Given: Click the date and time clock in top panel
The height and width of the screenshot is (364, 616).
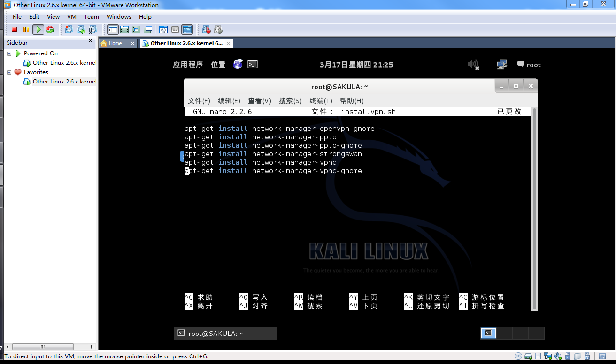Looking at the screenshot, I should [x=356, y=65].
